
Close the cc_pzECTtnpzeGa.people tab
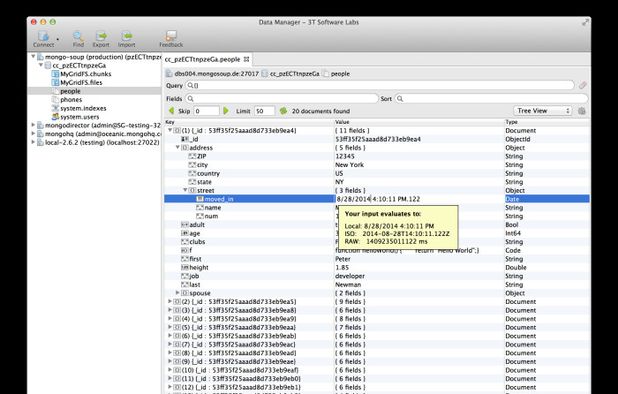pos(246,59)
